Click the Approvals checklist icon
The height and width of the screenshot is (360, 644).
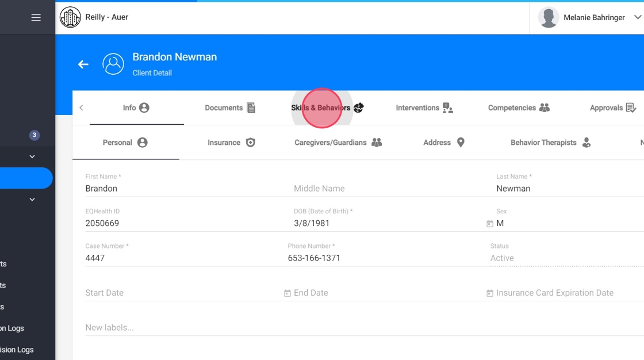point(631,108)
